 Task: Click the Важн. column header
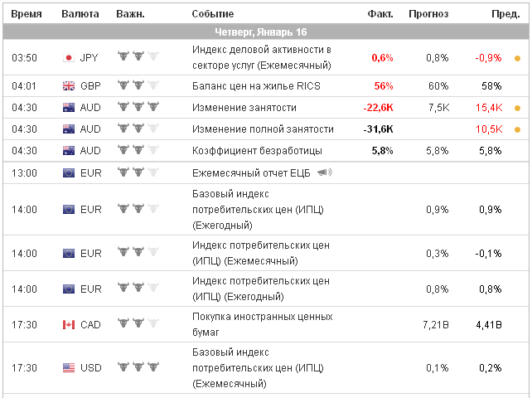tap(130, 14)
